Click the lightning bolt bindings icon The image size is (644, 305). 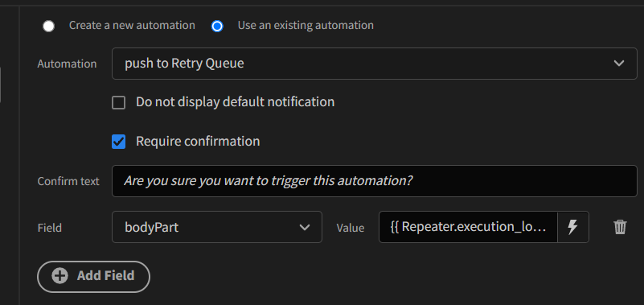point(573,227)
